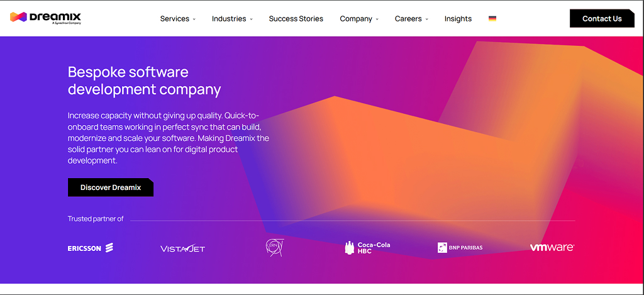Click the Dreamix logo in the header
Viewport: 644px width, 295px height.
coord(45,18)
